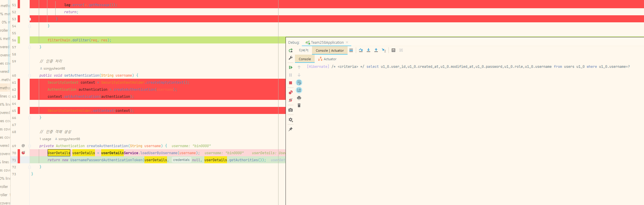The width and height of the screenshot is (644, 205).
Task: Switch to the 디버거 tab
Action: pyautogui.click(x=304, y=51)
